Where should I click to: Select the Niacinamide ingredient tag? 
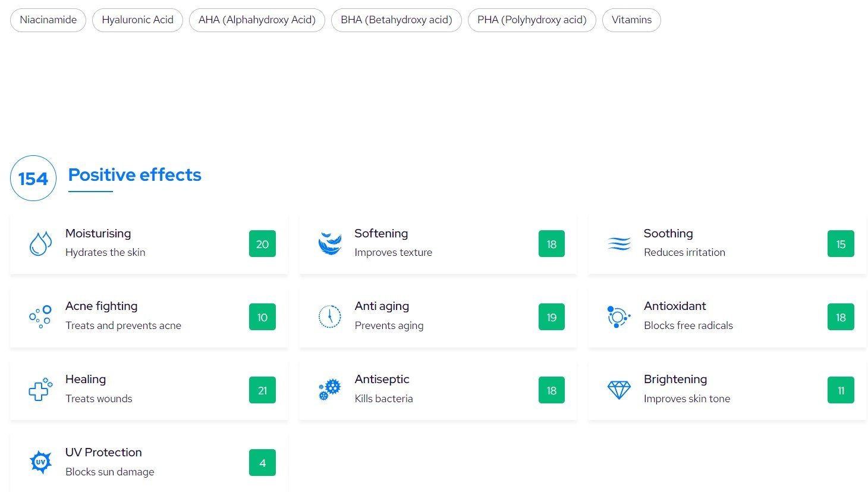tap(48, 20)
